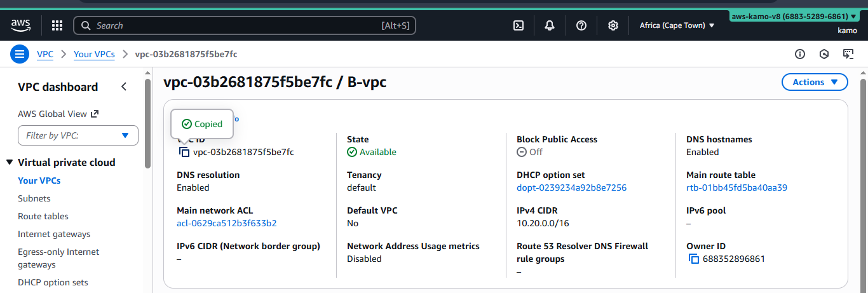Click the Tenancy default value
868x293 pixels.
[x=362, y=187]
